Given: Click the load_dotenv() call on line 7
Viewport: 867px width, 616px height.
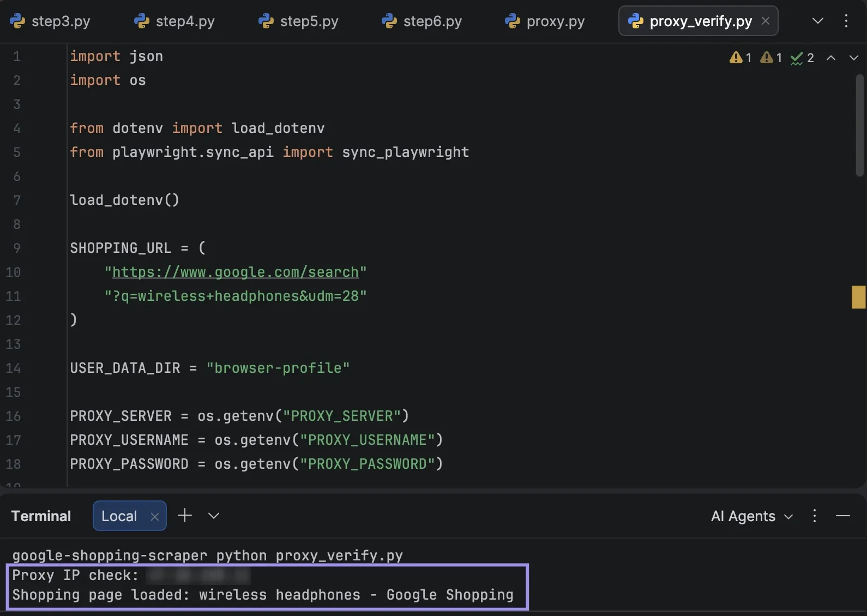Looking at the screenshot, I should [125, 200].
